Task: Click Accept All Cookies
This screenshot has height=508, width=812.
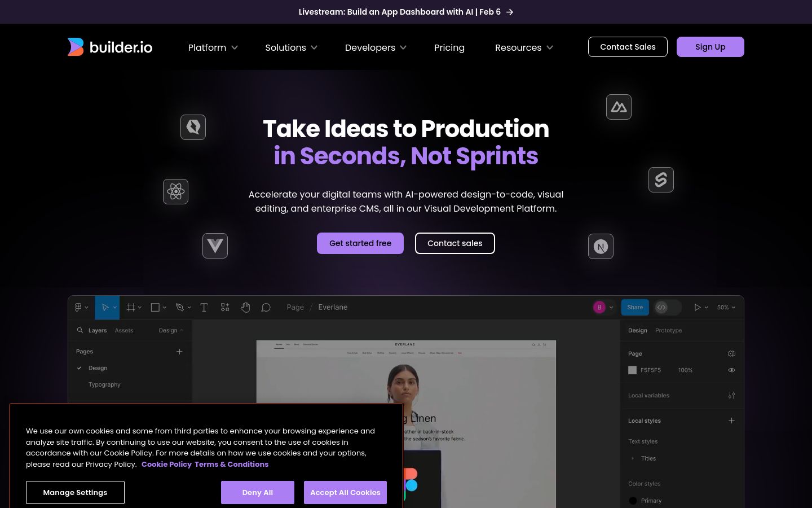Action: click(345, 492)
